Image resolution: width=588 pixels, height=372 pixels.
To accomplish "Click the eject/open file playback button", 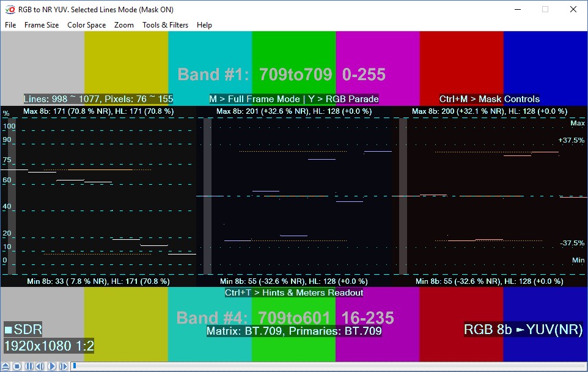I will click(6, 366).
